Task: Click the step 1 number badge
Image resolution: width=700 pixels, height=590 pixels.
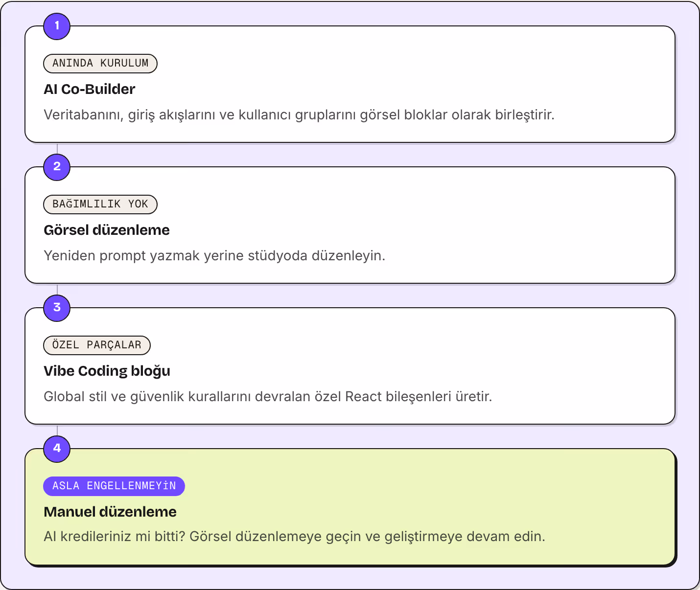Action: point(57,26)
